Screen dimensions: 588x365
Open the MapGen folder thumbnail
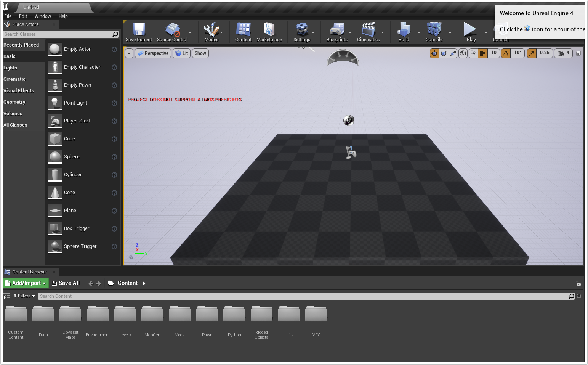[x=152, y=314]
